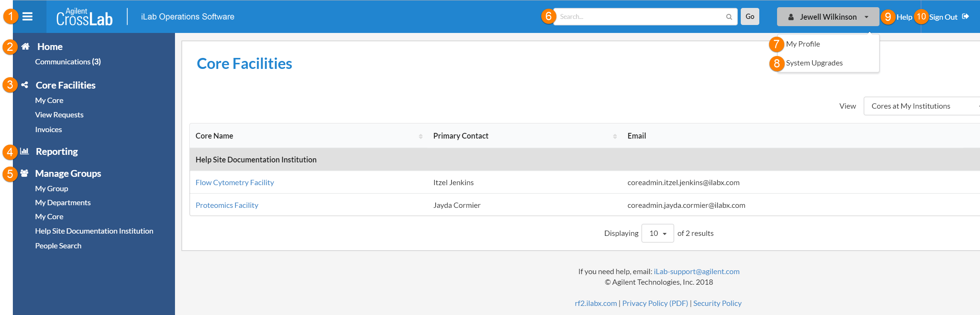Screen dimensions: 980x315
Task: Open the Privacy Policy (PDF) link
Action: 655,303
